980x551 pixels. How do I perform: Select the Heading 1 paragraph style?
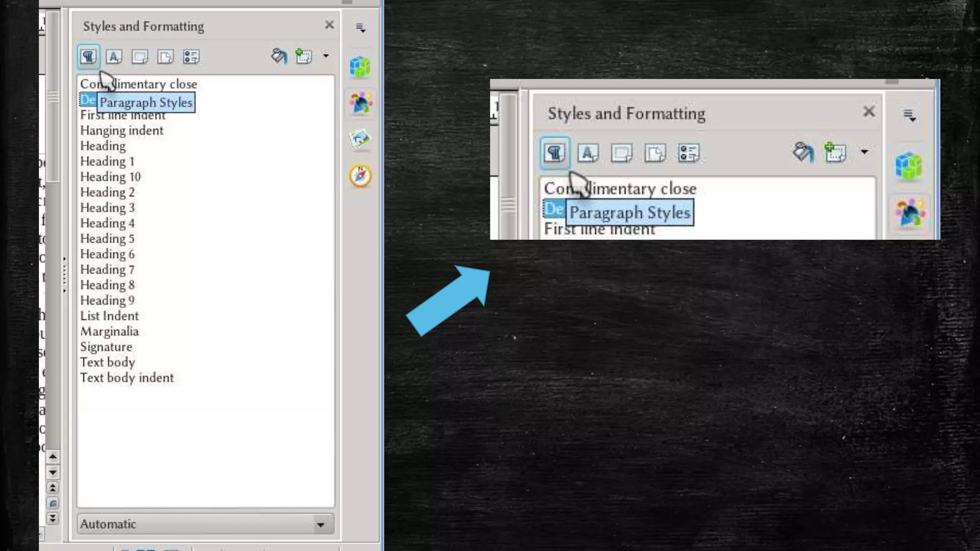pyautogui.click(x=107, y=162)
